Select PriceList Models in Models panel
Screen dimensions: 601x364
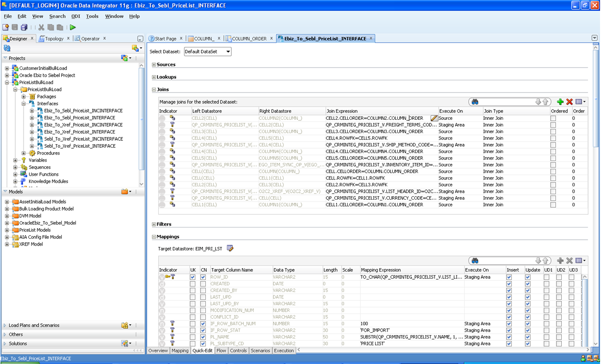tap(35, 230)
